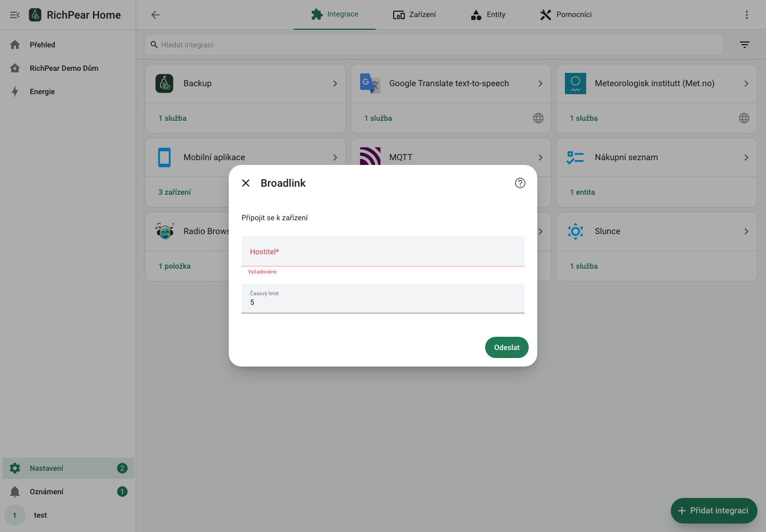This screenshot has height=532, width=766.
Task: Click the Připojit se k zařízení text
Action: click(x=274, y=218)
